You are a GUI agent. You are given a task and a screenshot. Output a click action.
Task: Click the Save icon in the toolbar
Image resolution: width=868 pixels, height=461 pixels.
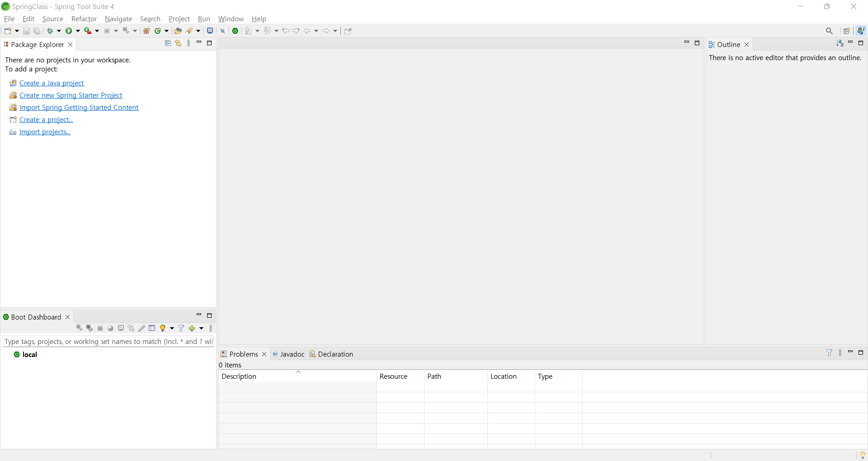click(26, 31)
